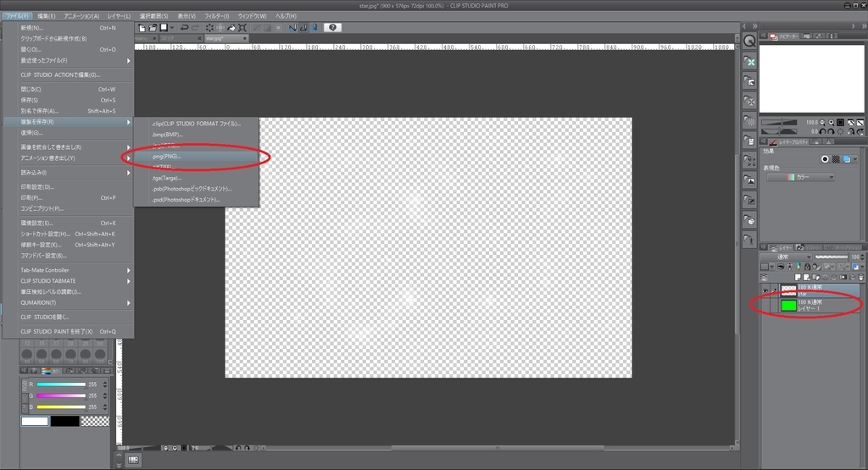This screenshot has height=470, width=868.
Task: Choose .png(PNG) from save duplicate submenu
Action: (x=197, y=157)
